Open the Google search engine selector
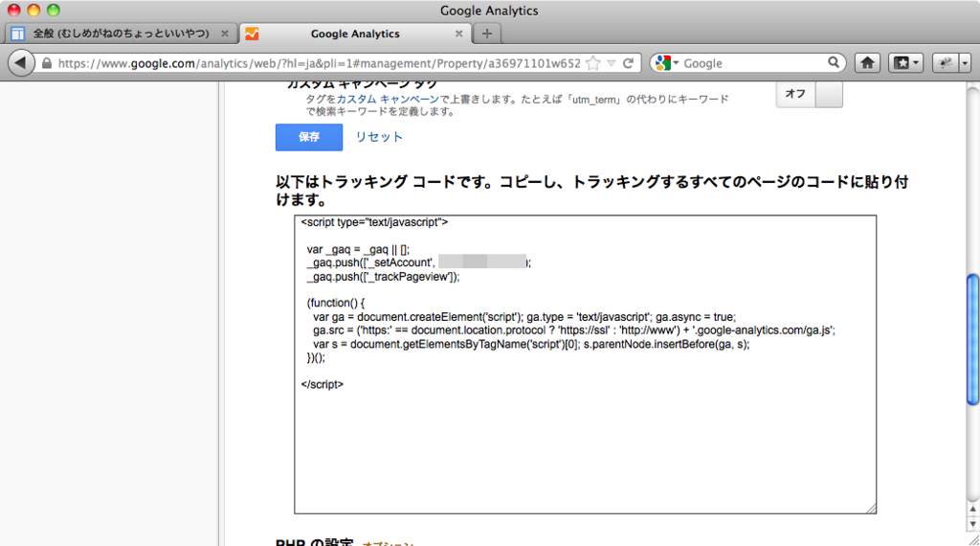The width and height of the screenshot is (980, 546). point(667,63)
